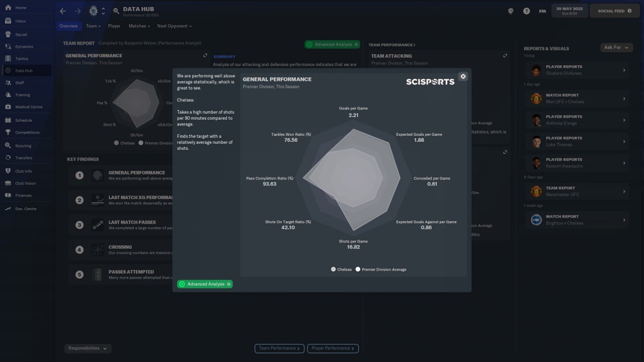
Task: Open the Responsibilities dropdown
Action: click(x=88, y=348)
